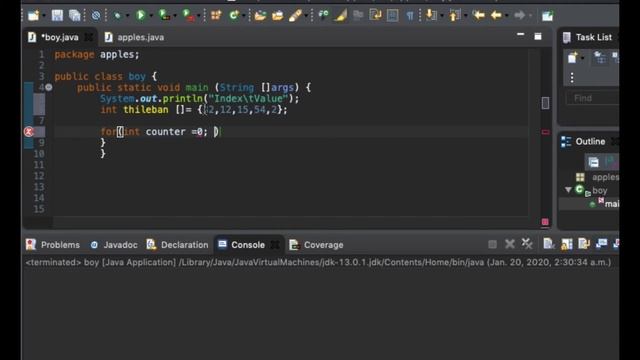Click the Save All icon
640x360 pixels.
pos(75,16)
